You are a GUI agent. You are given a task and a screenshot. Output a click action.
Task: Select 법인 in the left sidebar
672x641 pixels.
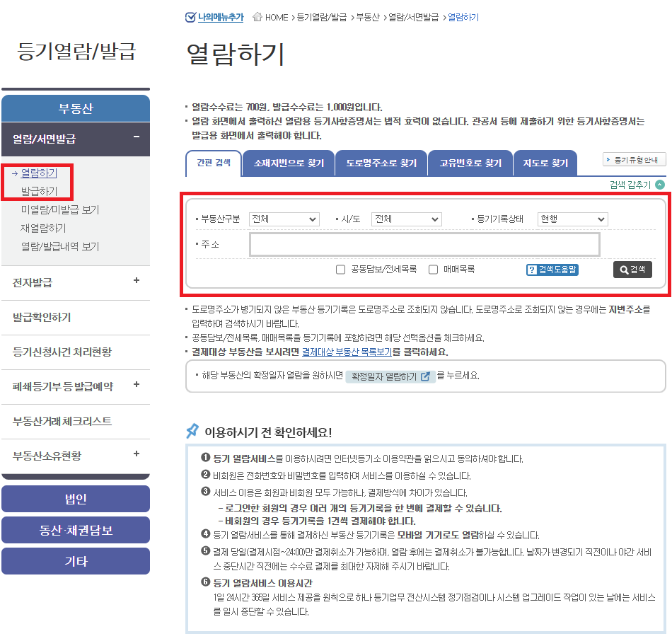pos(76,498)
